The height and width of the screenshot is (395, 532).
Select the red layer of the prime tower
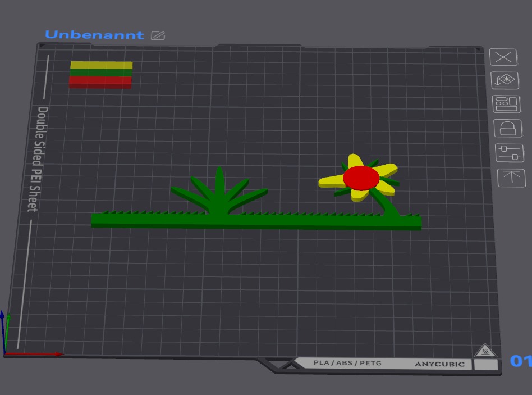(x=100, y=82)
